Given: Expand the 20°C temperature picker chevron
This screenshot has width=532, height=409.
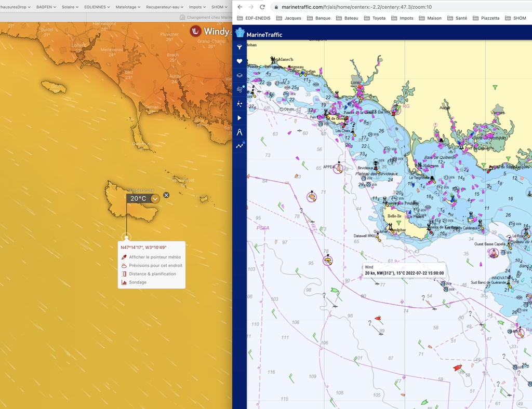Looking at the screenshot, I should (x=155, y=199).
